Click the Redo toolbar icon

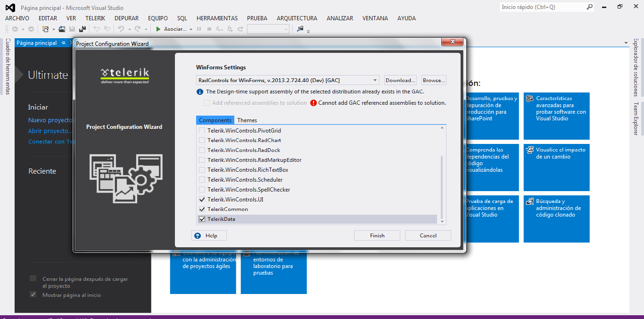(137, 29)
